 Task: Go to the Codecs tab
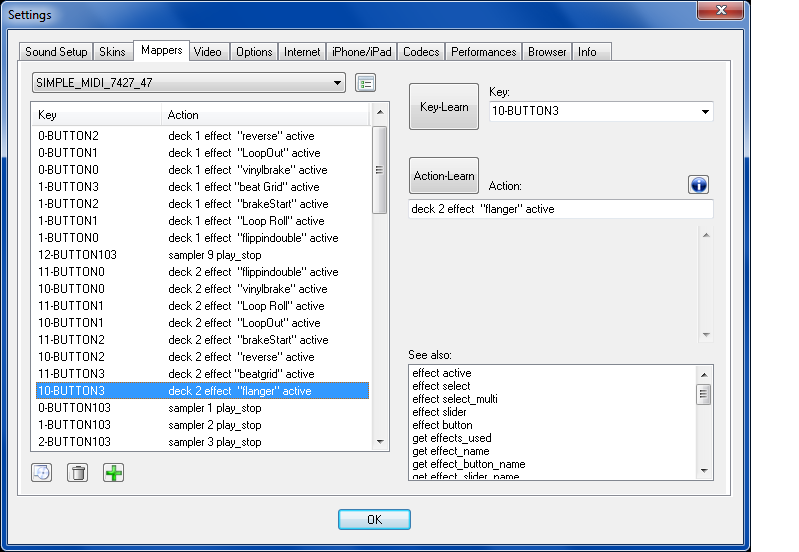pyautogui.click(x=421, y=52)
